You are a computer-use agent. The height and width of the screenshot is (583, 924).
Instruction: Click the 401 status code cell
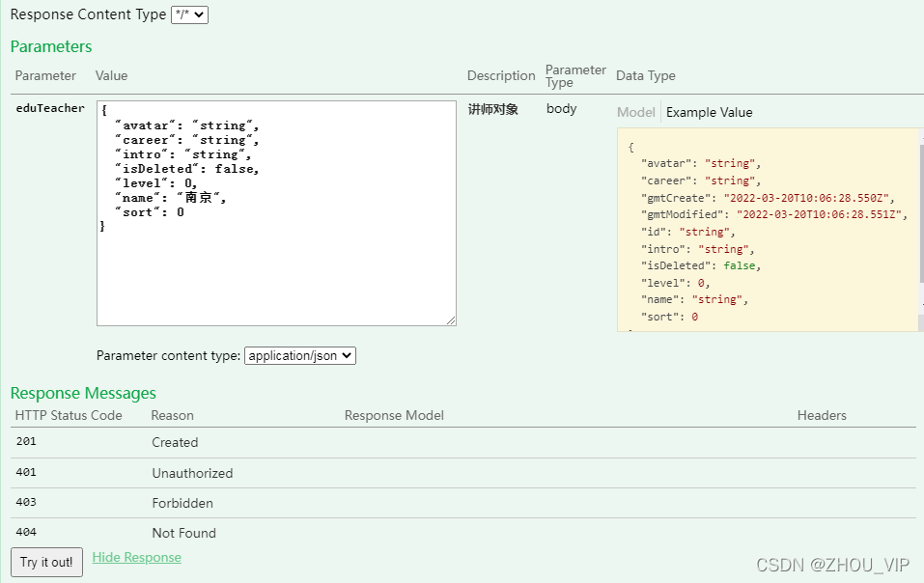26,472
